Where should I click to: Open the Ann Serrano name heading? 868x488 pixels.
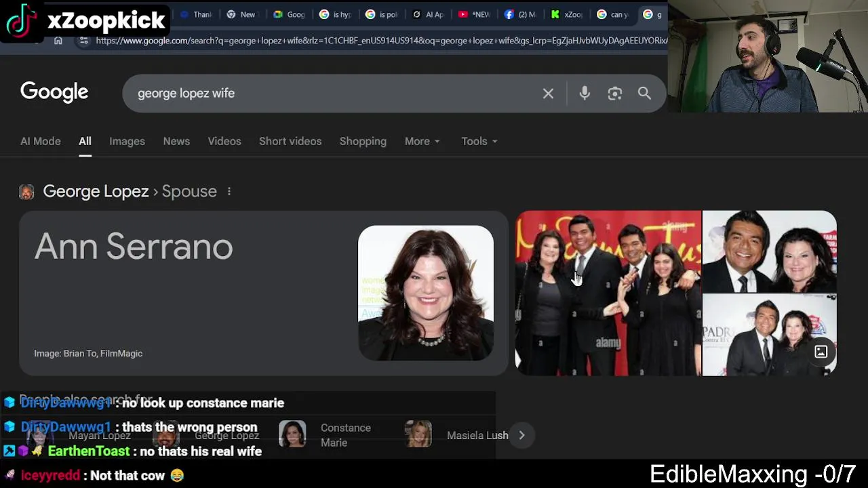[x=134, y=247]
